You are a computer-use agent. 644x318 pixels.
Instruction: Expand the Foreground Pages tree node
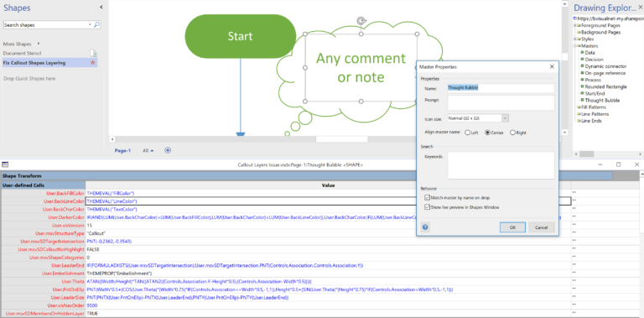pos(575,25)
